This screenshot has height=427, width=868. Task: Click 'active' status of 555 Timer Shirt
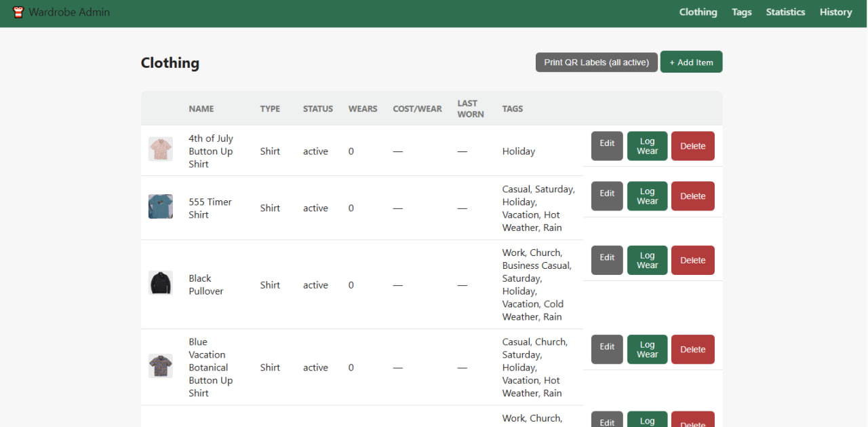tap(315, 208)
